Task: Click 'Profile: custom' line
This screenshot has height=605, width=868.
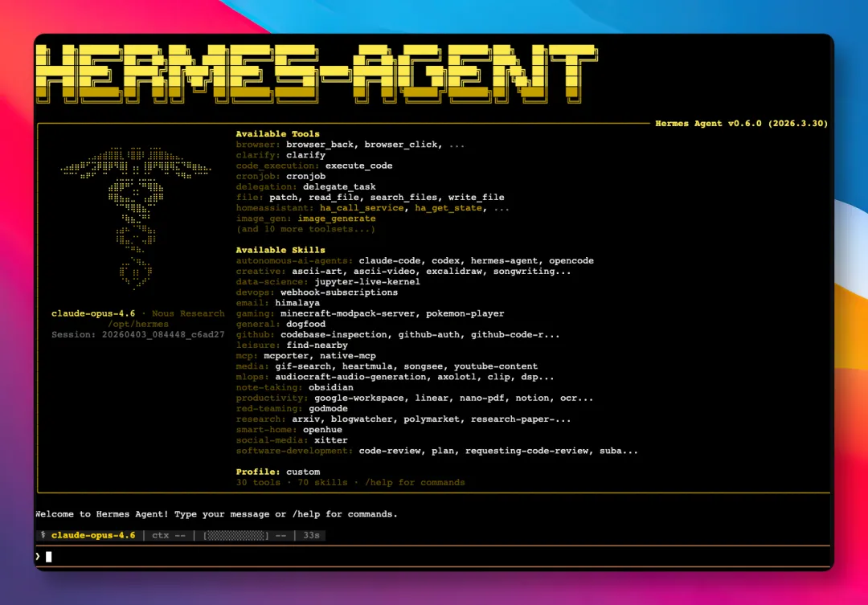Action: (278, 472)
